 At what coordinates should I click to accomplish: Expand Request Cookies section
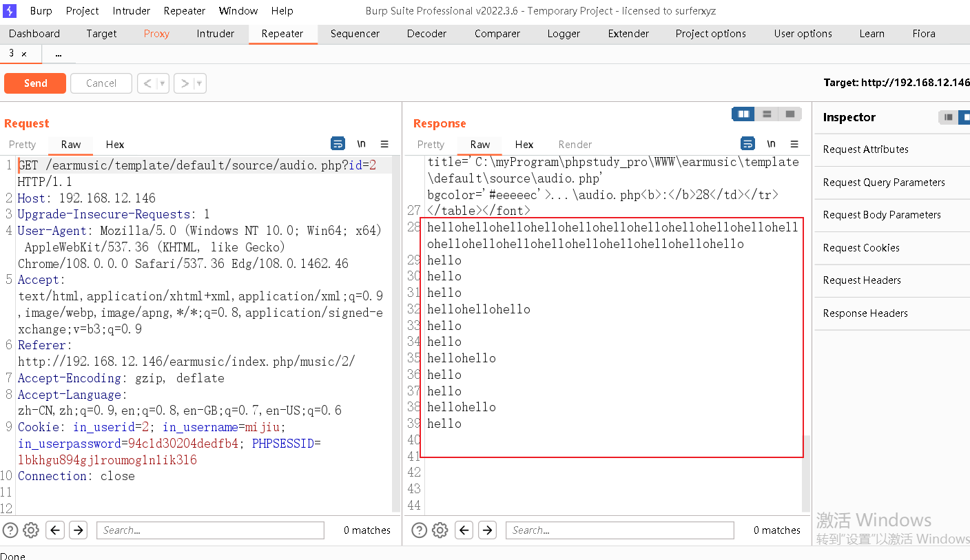point(892,248)
